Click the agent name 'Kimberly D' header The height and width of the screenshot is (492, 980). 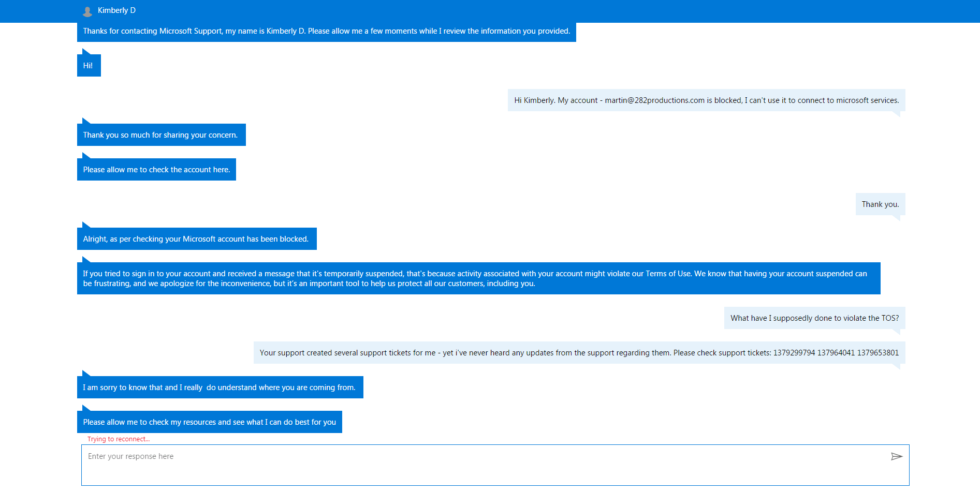click(x=116, y=10)
